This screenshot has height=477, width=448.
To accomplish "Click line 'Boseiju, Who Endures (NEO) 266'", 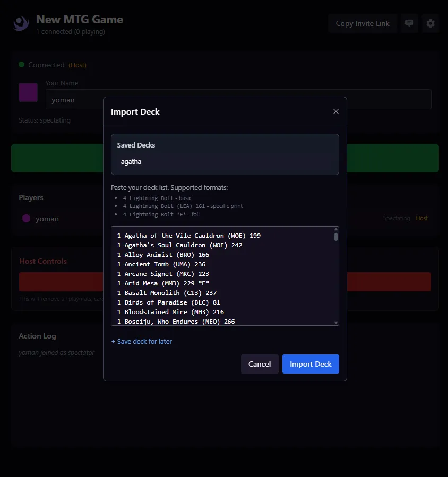I will click(x=176, y=321).
